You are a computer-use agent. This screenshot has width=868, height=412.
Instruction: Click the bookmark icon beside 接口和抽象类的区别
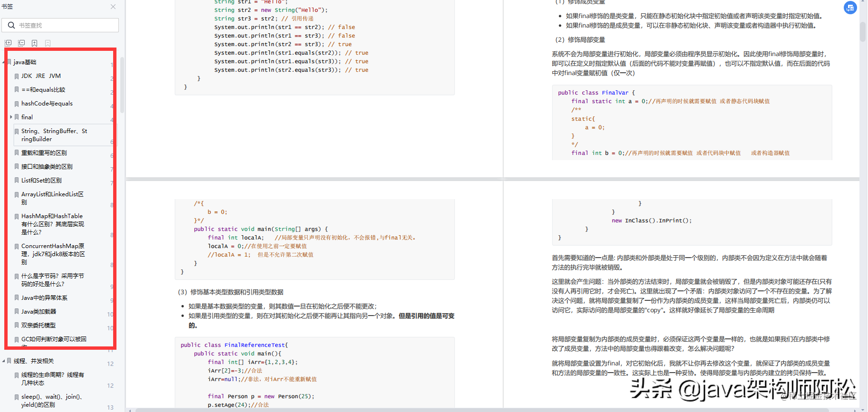(x=17, y=167)
